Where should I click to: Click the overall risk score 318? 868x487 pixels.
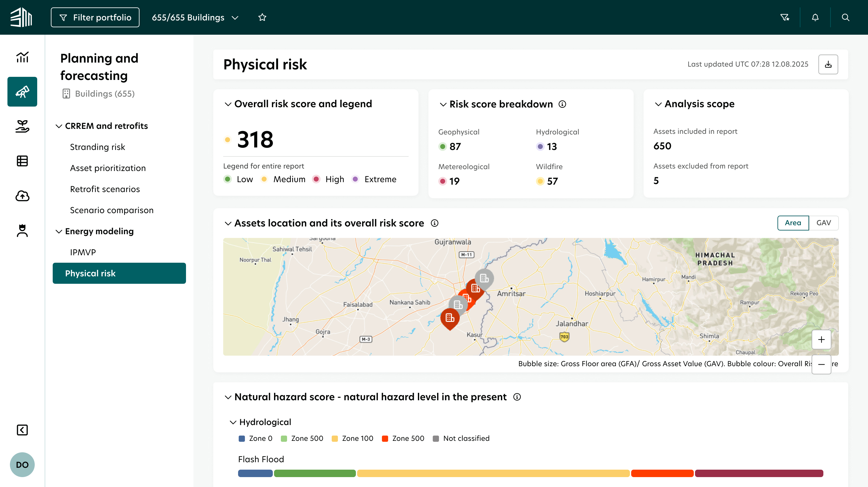[255, 139]
